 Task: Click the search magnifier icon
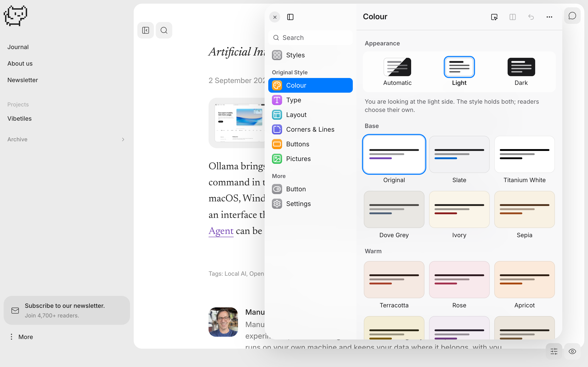click(164, 30)
